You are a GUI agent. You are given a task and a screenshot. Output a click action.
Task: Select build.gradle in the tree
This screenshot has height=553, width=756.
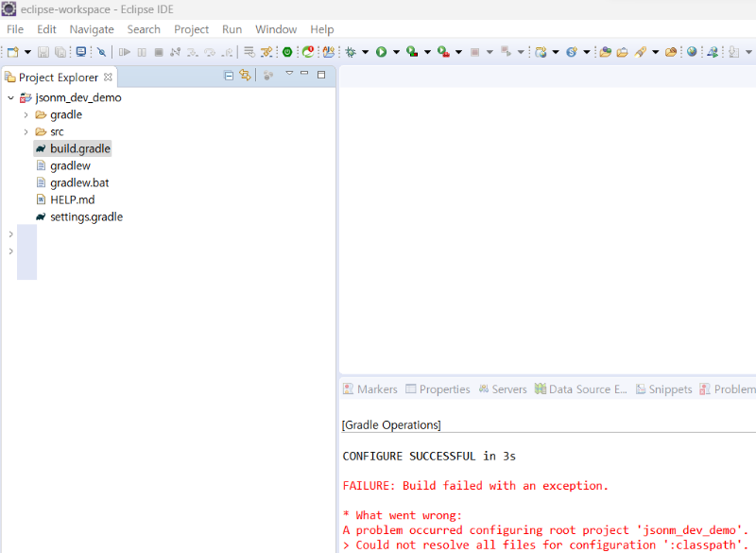point(73,148)
